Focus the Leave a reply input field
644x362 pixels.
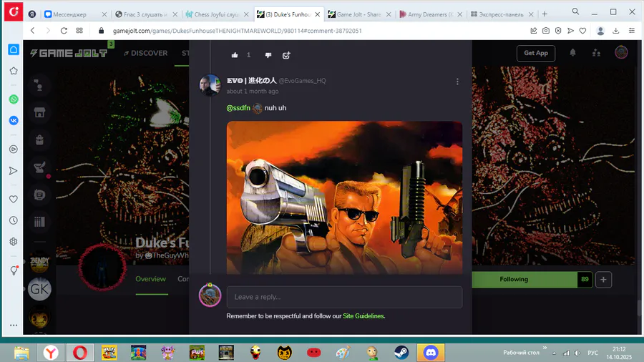[344, 297]
